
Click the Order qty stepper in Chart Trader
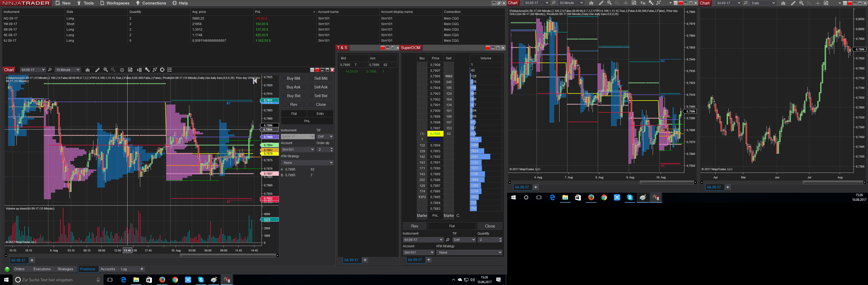[332, 149]
